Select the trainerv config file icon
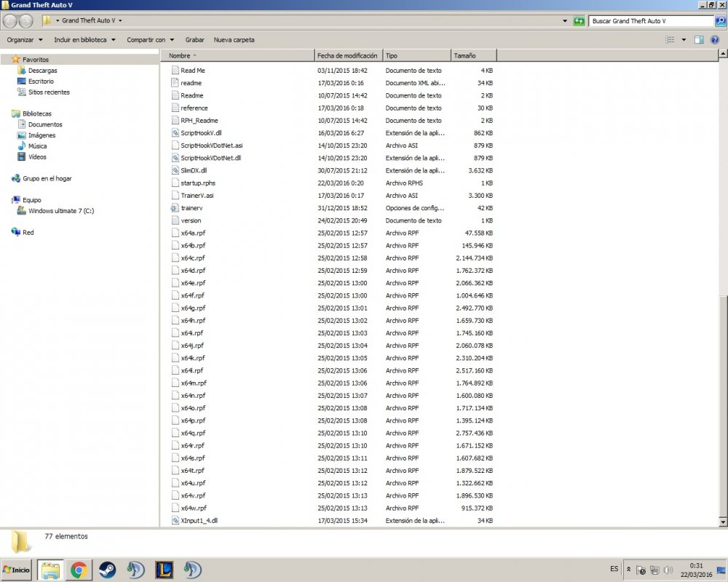 click(x=175, y=208)
